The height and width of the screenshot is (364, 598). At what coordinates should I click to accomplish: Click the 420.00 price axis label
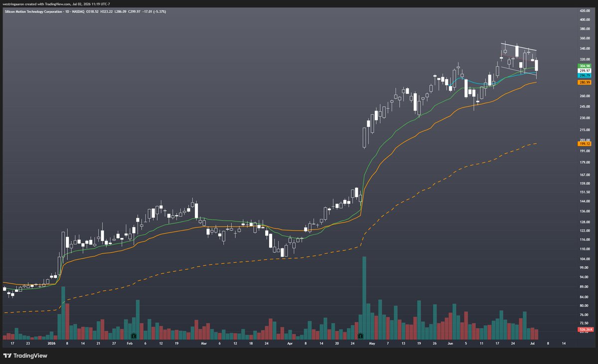(585, 10)
